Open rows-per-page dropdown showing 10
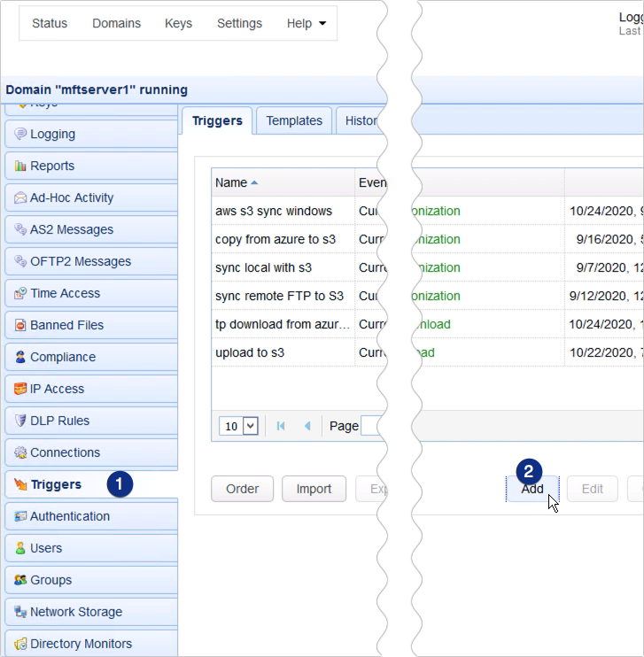Screen dimensions: 644x657 tap(251, 426)
